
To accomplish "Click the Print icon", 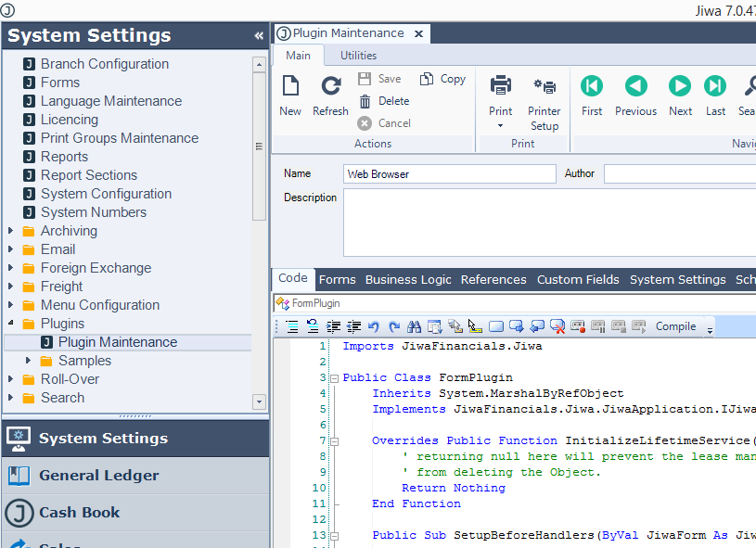I will pyautogui.click(x=501, y=87).
